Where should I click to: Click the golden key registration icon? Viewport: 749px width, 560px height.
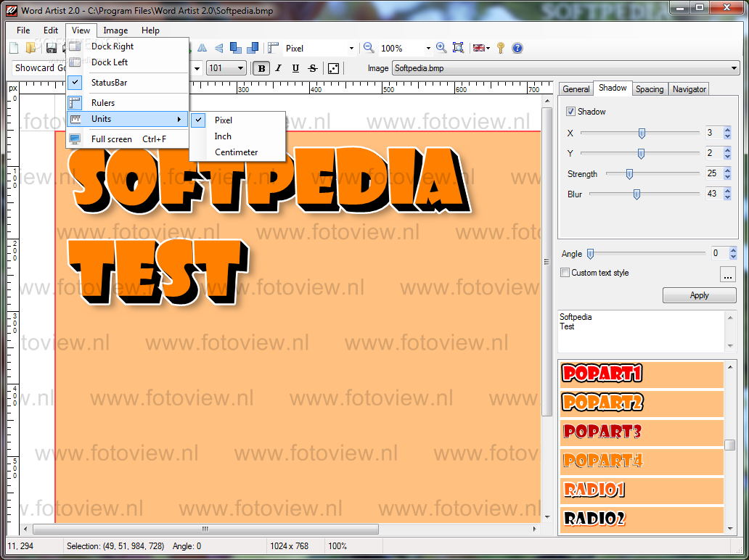point(501,48)
